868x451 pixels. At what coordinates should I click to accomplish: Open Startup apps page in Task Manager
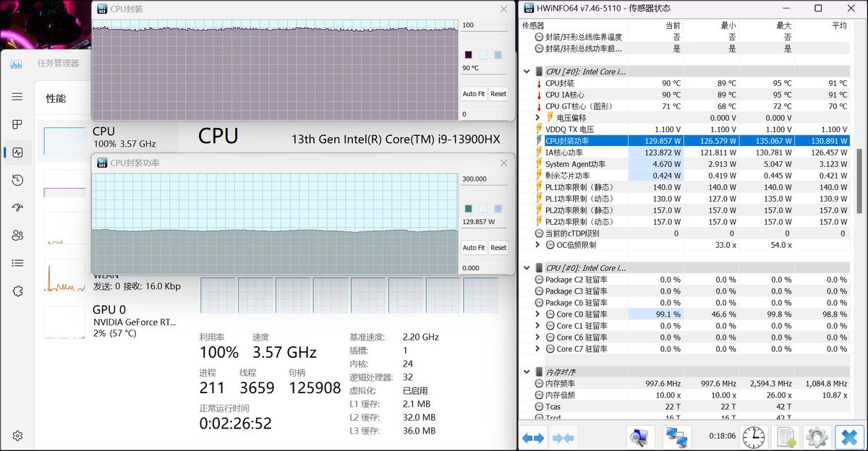click(17, 207)
